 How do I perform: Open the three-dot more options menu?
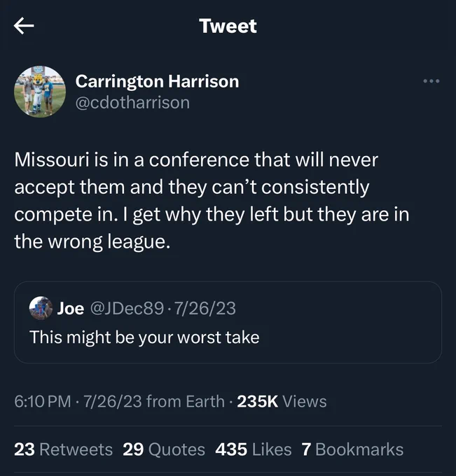click(x=431, y=81)
